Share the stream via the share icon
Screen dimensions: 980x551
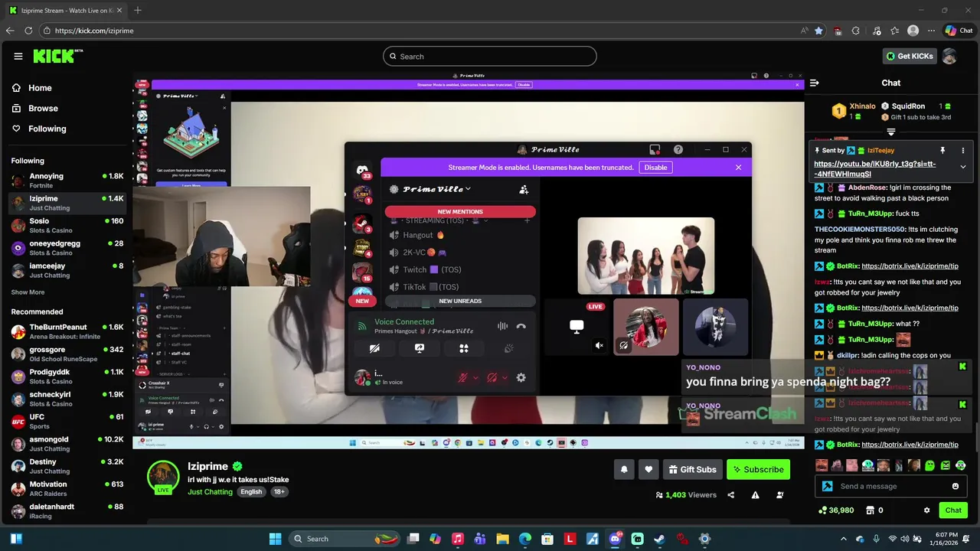(x=730, y=495)
